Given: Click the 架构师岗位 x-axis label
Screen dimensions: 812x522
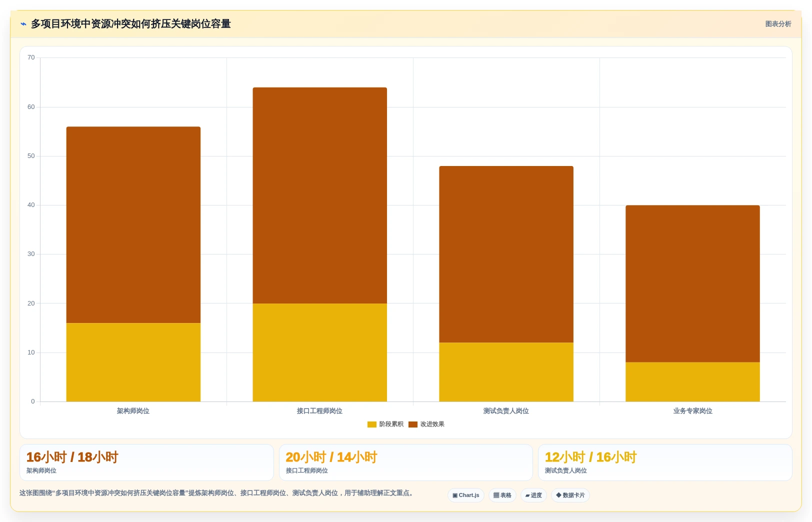Looking at the screenshot, I should [133, 411].
